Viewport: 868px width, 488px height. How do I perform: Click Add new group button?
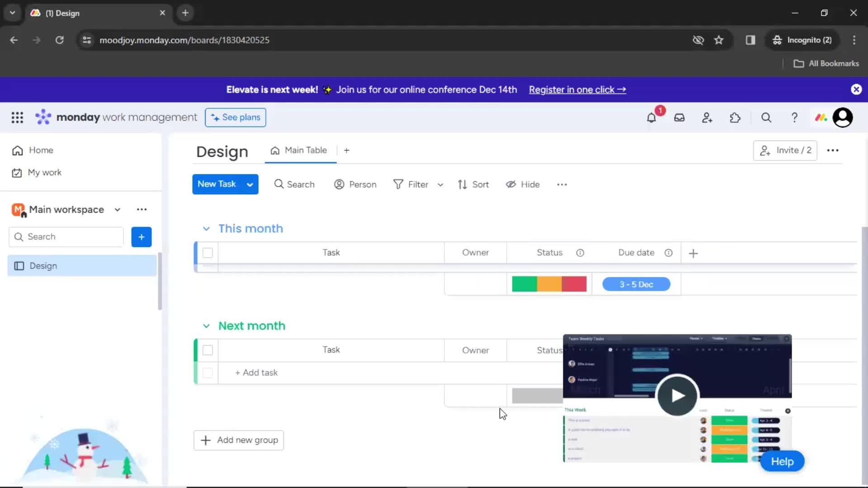coord(238,440)
